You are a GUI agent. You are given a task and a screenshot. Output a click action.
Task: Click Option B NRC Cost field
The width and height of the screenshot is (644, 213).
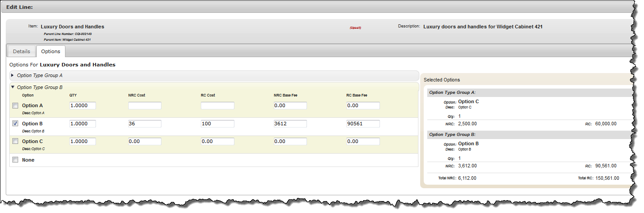pyautogui.click(x=145, y=124)
